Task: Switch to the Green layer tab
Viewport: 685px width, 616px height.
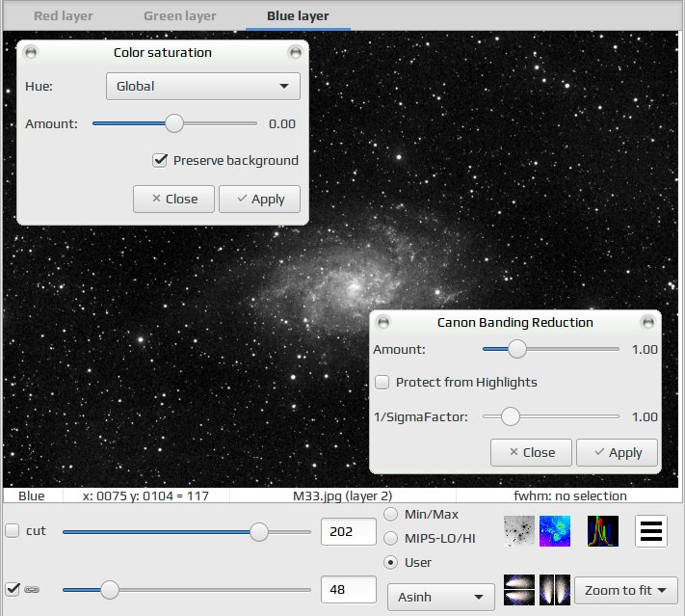Action: pos(179,16)
